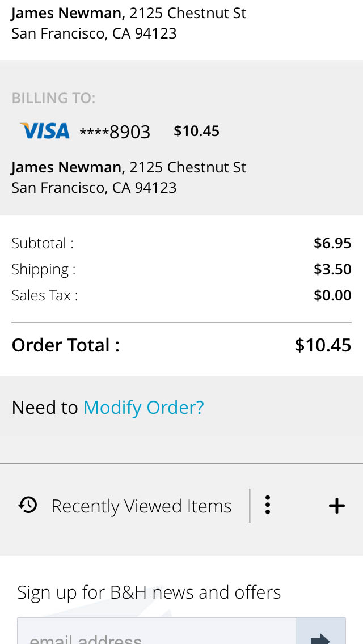Tap the bold Order Total amount
Viewport: 363px width, 644px height.
pos(323,345)
